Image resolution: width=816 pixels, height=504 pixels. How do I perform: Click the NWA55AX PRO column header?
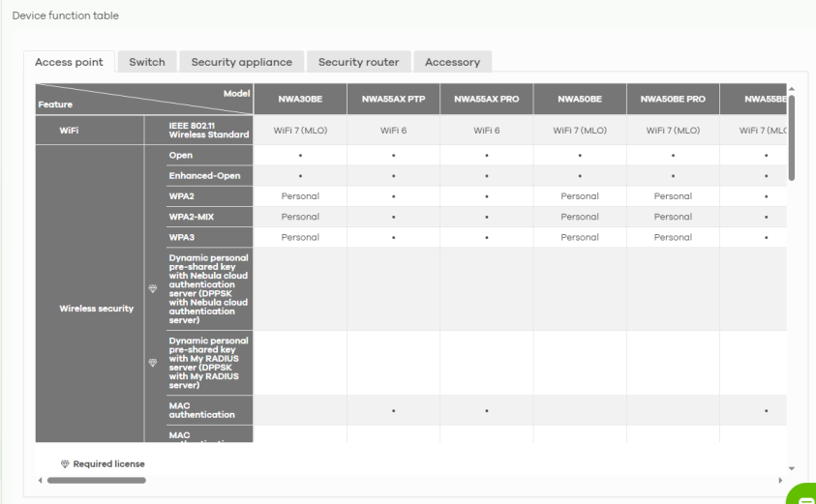click(487, 99)
